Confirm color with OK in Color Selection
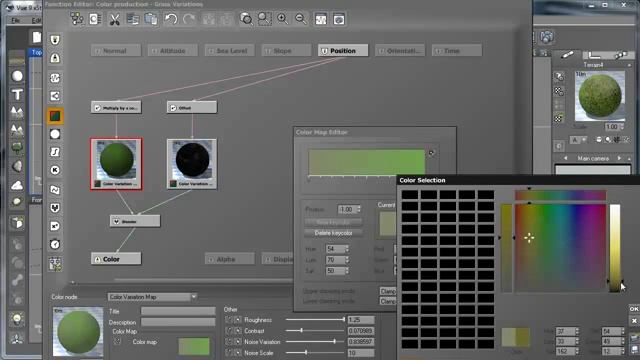The width and height of the screenshot is (640, 360). tap(634, 309)
